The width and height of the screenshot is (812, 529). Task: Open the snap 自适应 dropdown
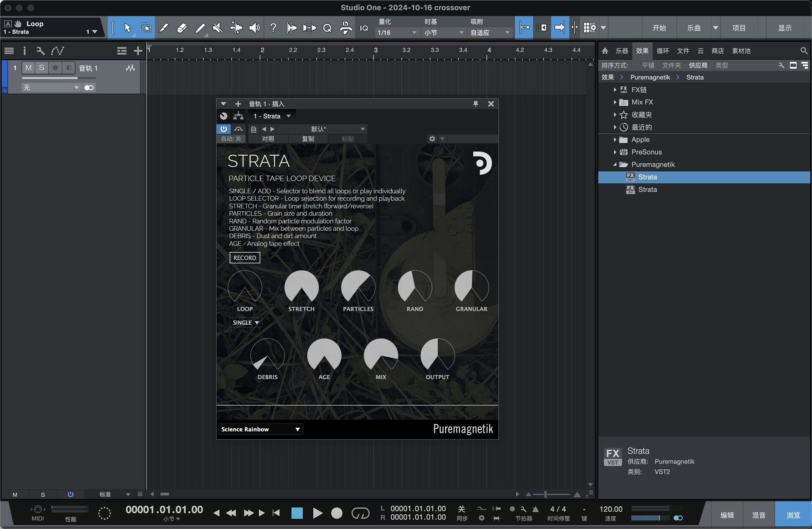click(x=490, y=33)
